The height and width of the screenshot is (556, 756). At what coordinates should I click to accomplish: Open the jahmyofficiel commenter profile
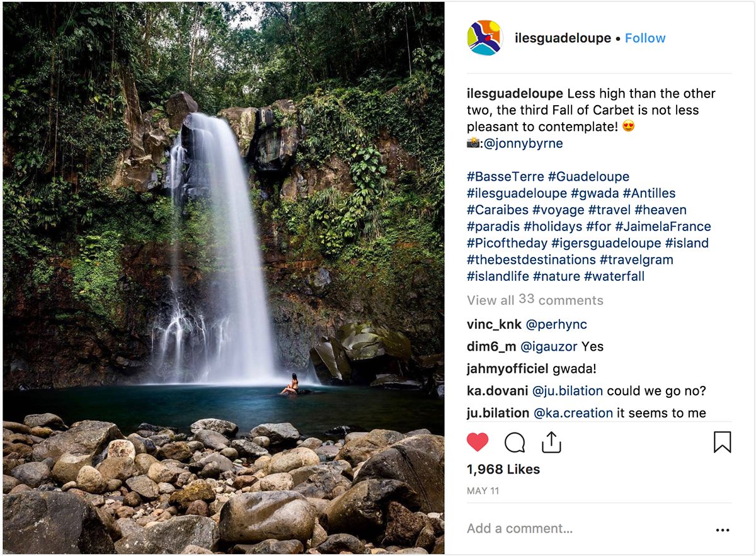tap(508, 368)
